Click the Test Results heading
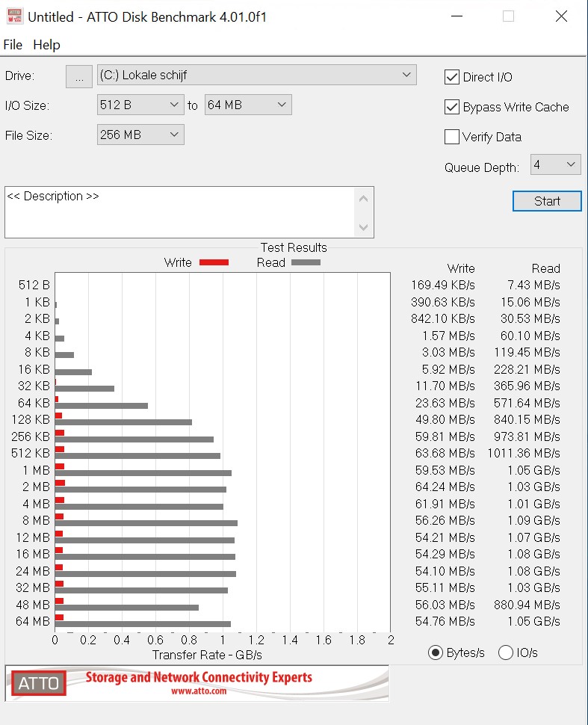 294,247
